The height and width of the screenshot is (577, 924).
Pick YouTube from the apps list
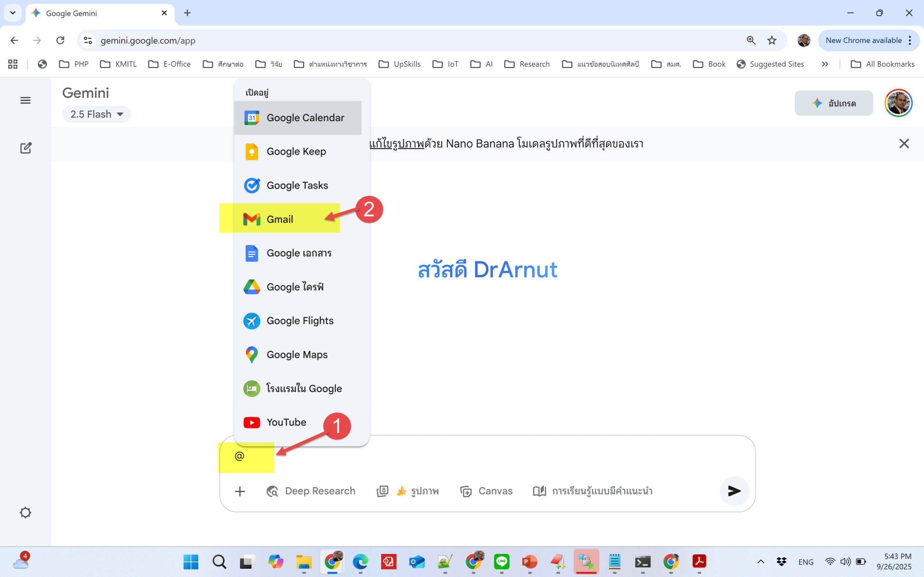[286, 422]
